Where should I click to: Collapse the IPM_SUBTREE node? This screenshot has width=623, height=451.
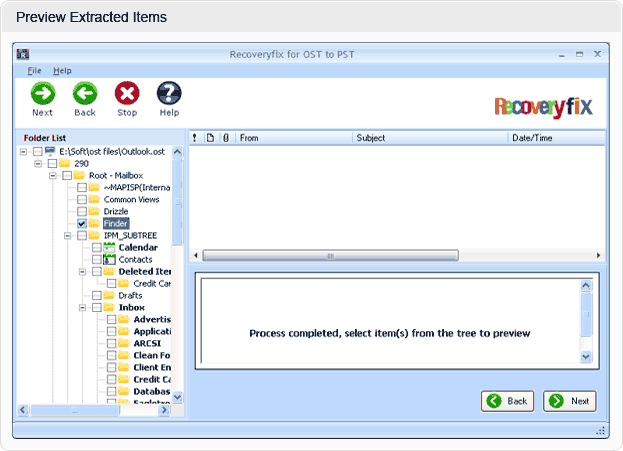click(x=68, y=236)
